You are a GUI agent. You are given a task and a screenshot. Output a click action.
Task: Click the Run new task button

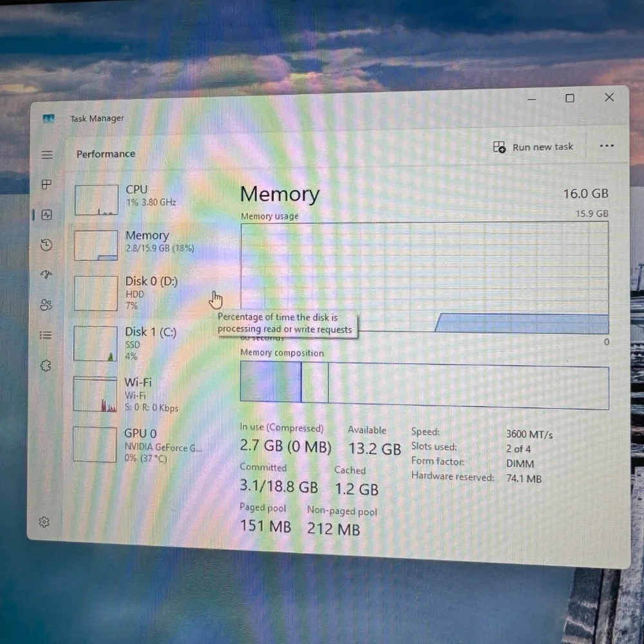tap(533, 147)
